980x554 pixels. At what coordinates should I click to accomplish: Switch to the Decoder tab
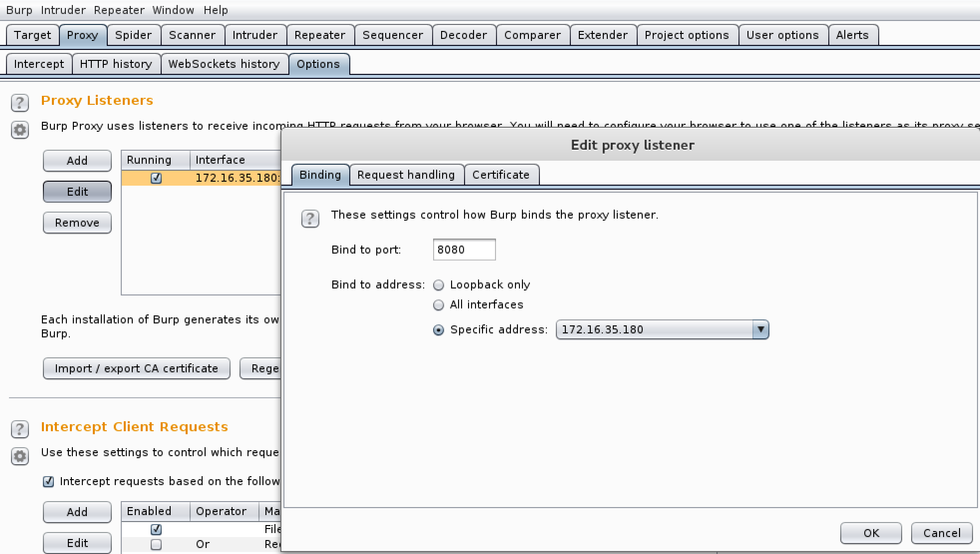click(x=464, y=35)
